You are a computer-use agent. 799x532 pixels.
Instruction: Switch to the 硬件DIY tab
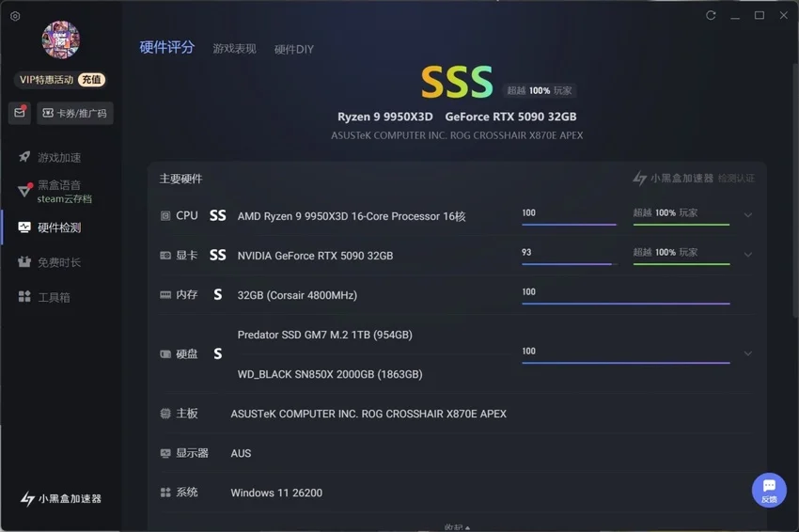(x=294, y=50)
